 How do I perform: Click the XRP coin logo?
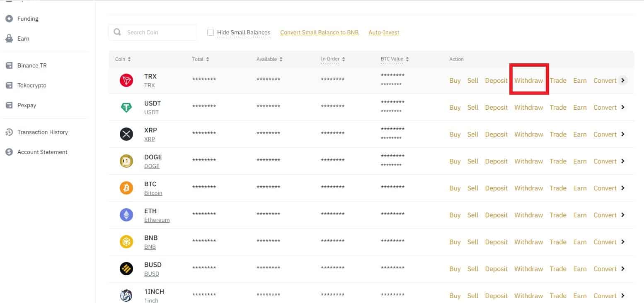click(x=126, y=134)
